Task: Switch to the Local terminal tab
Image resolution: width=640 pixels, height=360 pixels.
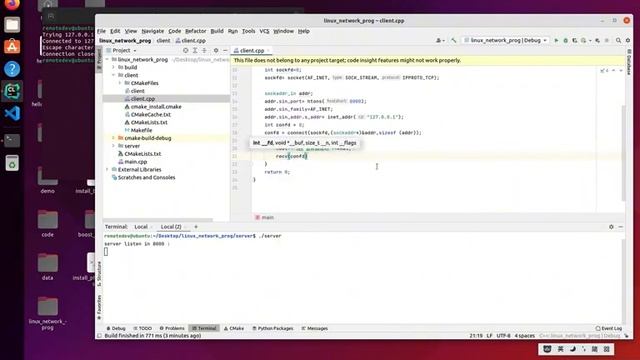Action: click(x=141, y=227)
